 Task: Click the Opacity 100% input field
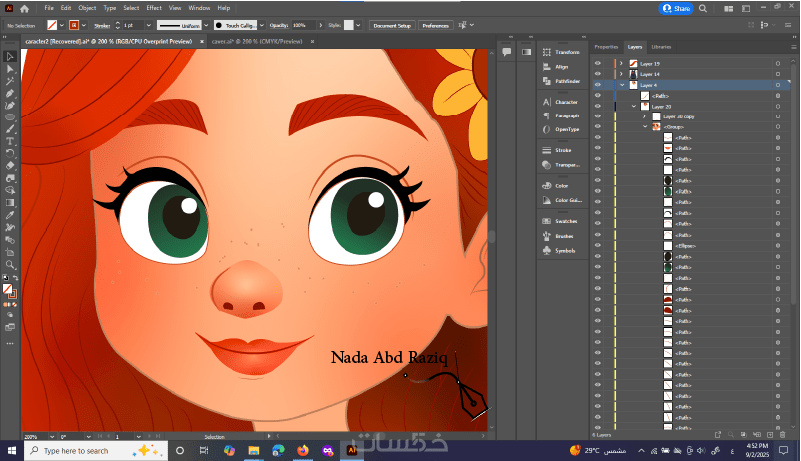(x=304, y=25)
